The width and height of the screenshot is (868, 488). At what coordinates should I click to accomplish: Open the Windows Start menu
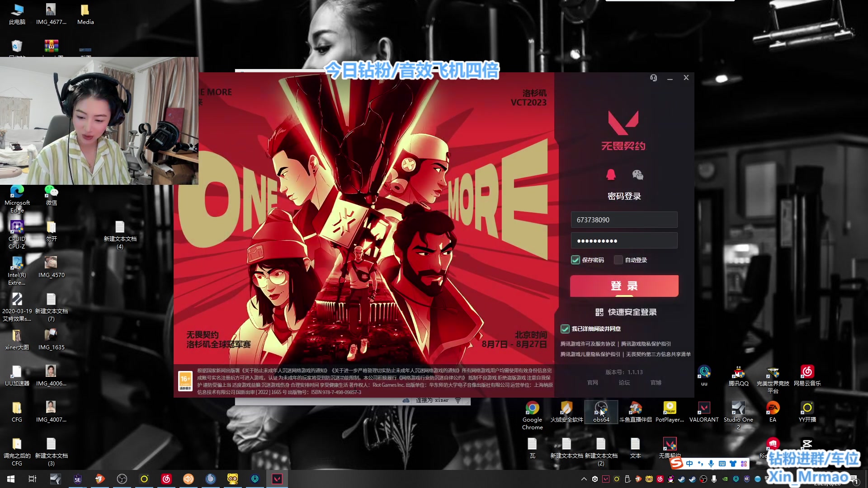pyautogui.click(x=11, y=479)
